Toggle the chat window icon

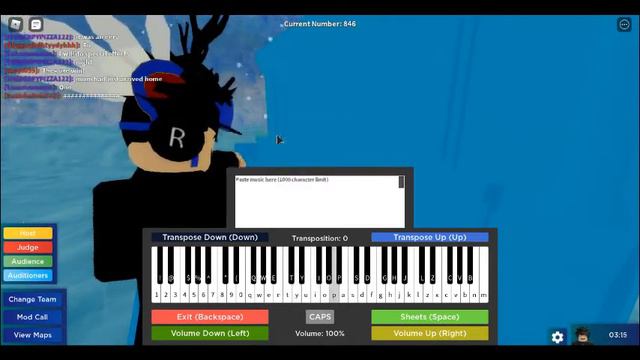[x=36, y=24]
